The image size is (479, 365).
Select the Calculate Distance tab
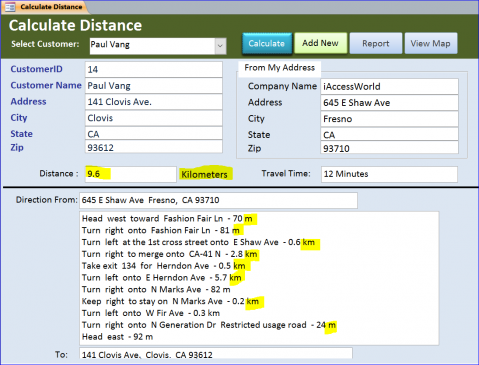pyautogui.click(x=45, y=7)
